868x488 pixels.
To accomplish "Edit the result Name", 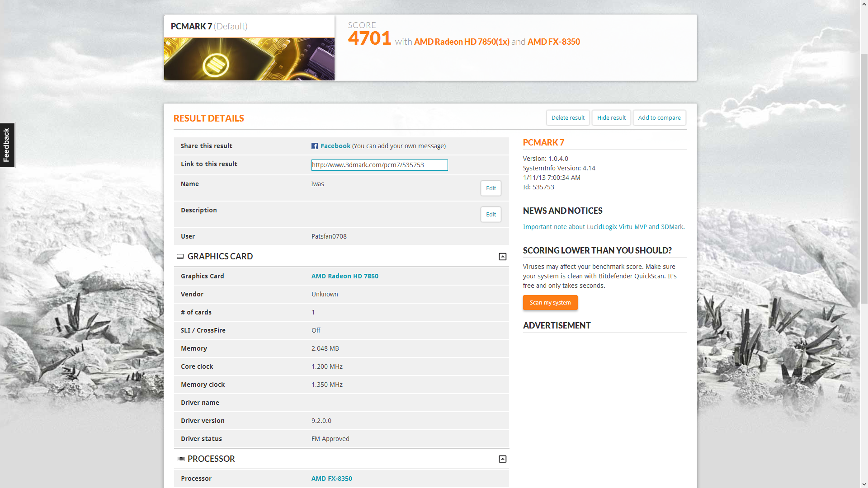I will click(491, 188).
